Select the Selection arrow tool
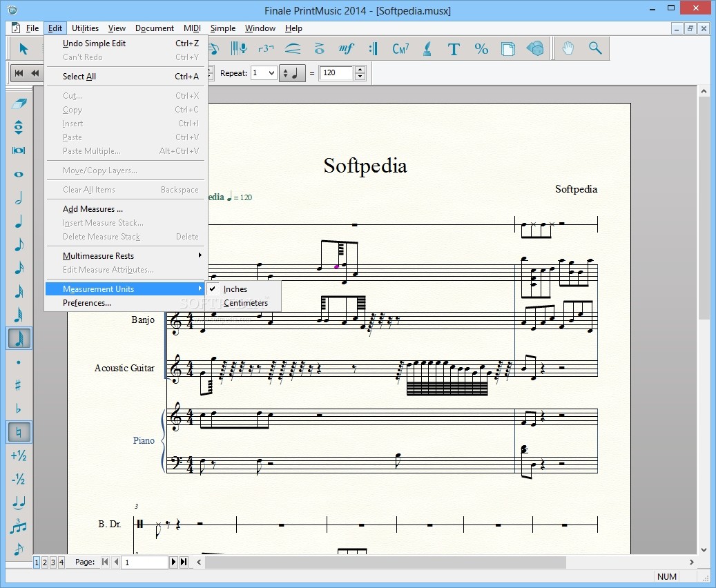The width and height of the screenshot is (716, 588). 23,48
